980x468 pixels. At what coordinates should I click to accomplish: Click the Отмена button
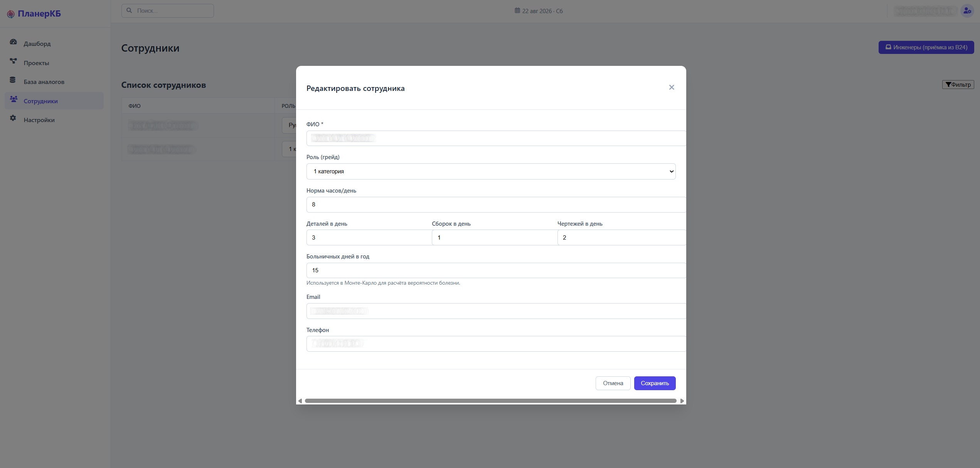point(613,383)
